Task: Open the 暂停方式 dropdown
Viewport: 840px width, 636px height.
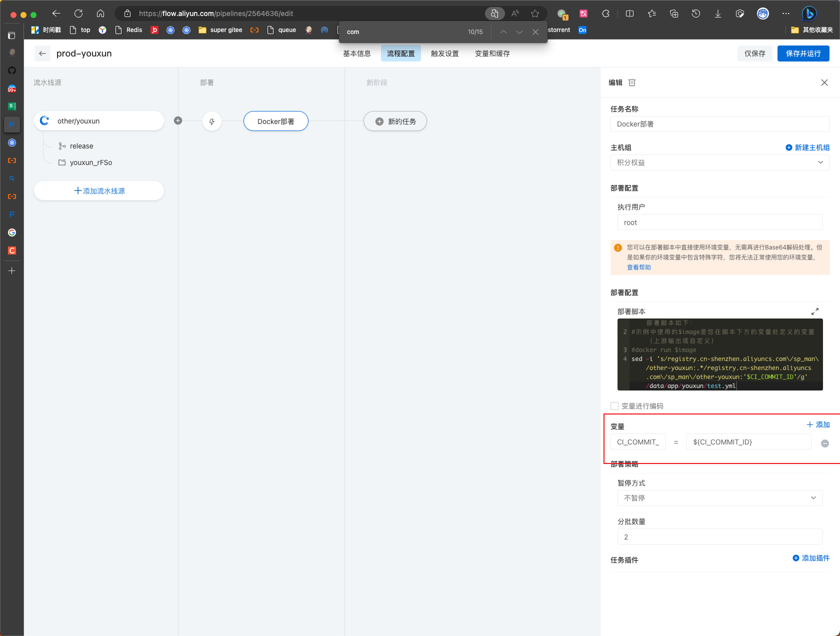Action: coord(720,498)
